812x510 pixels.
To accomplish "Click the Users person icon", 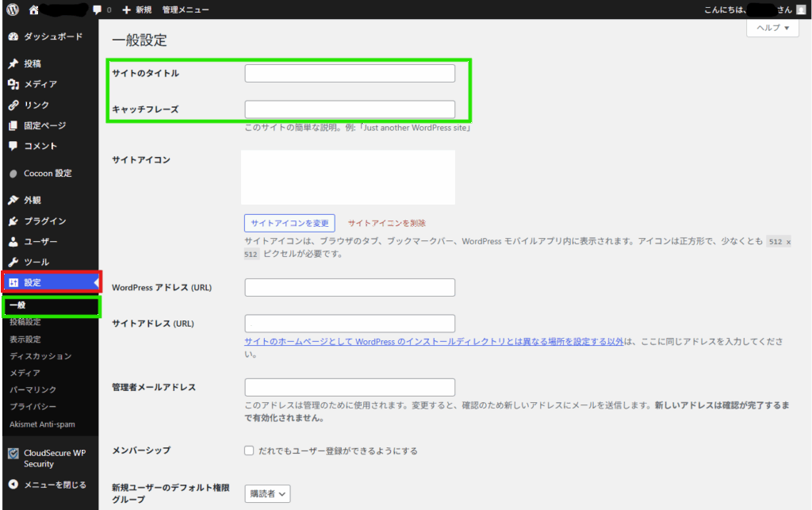I will 13,242.
